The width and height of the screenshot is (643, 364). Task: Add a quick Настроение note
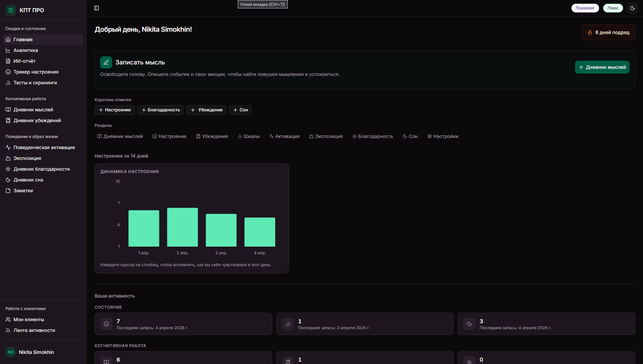coord(114,110)
